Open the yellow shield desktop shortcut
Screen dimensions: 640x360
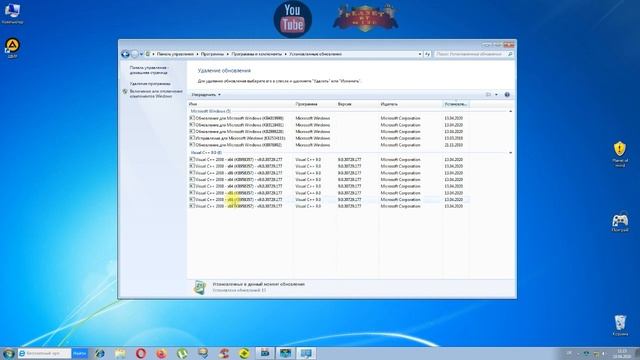click(x=620, y=154)
